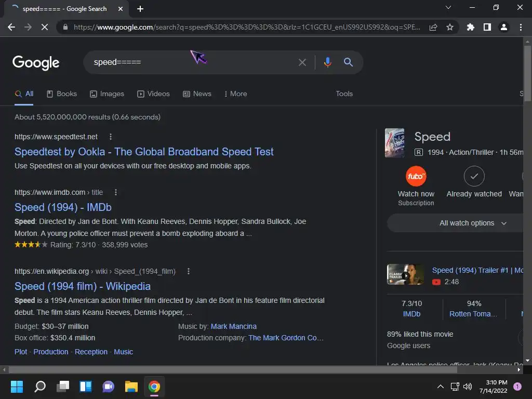
Task: Open options for the speedtest.net result
Action: click(111, 137)
